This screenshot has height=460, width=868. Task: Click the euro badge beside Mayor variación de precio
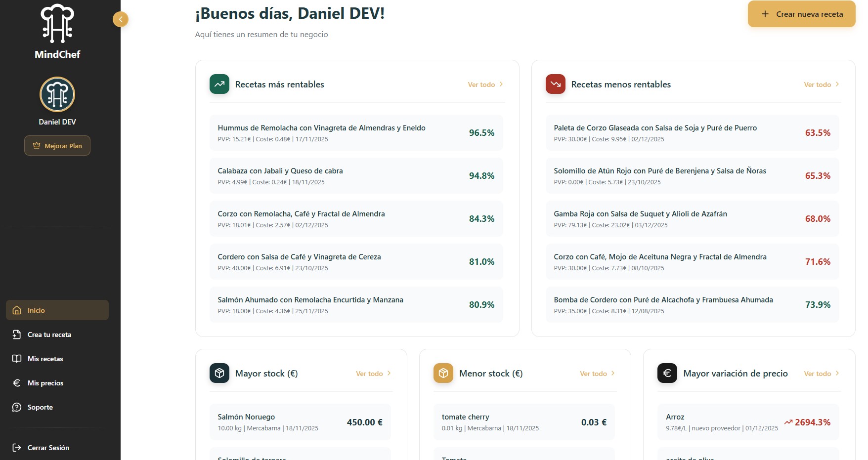point(667,373)
